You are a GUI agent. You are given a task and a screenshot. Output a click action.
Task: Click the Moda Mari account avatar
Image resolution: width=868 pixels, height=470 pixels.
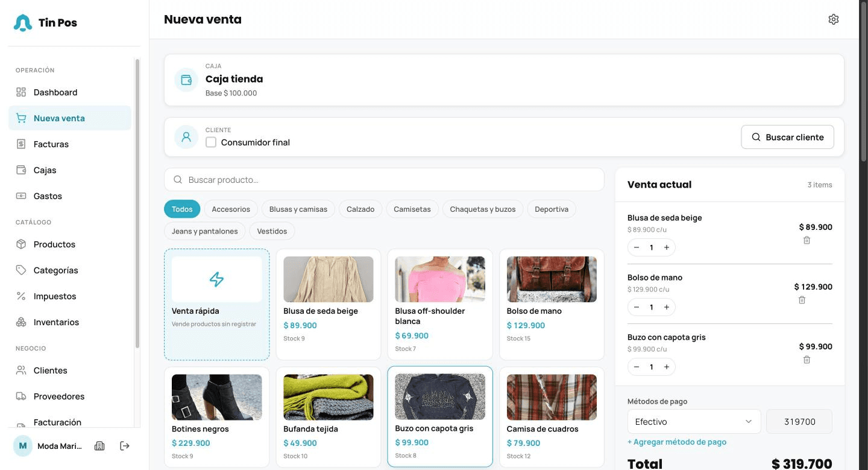coord(23,446)
